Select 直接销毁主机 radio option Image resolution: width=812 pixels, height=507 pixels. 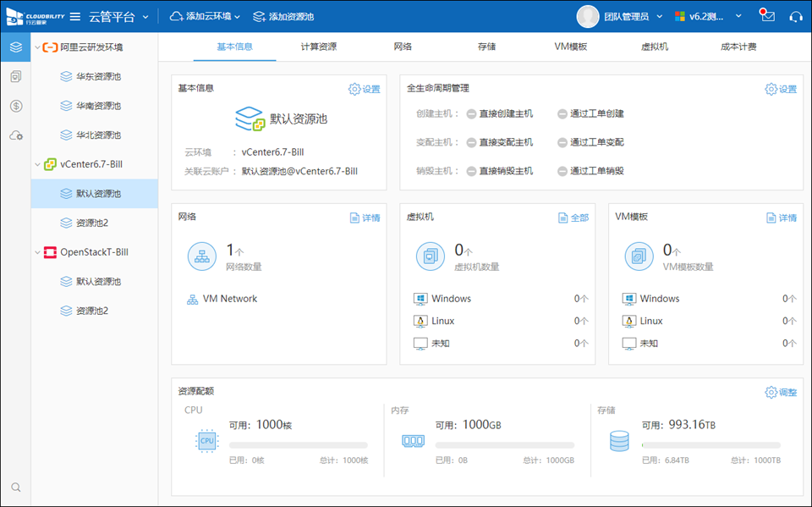click(x=471, y=171)
